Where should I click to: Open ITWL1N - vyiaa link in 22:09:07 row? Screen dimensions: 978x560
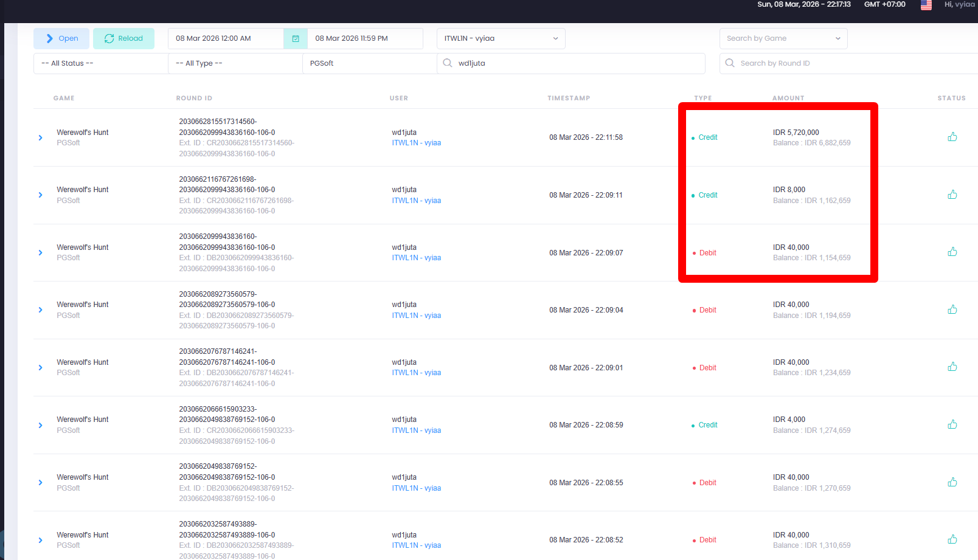(417, 258)
